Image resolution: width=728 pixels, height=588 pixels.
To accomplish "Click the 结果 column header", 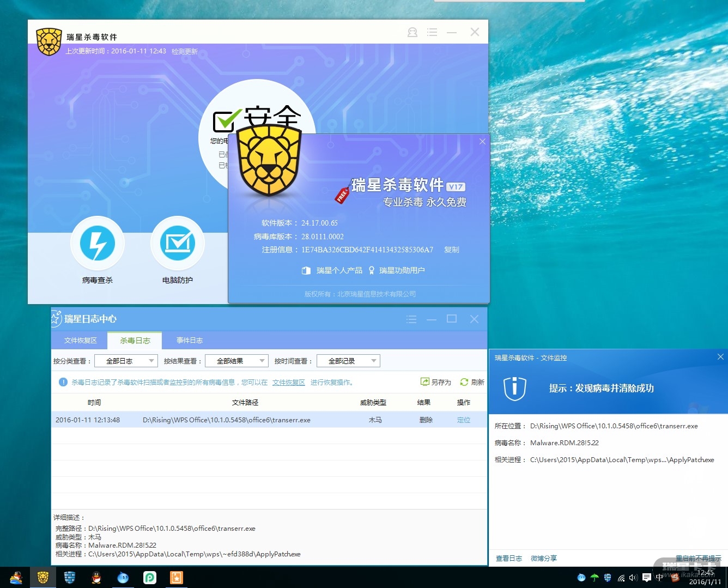I will (424, 403).
